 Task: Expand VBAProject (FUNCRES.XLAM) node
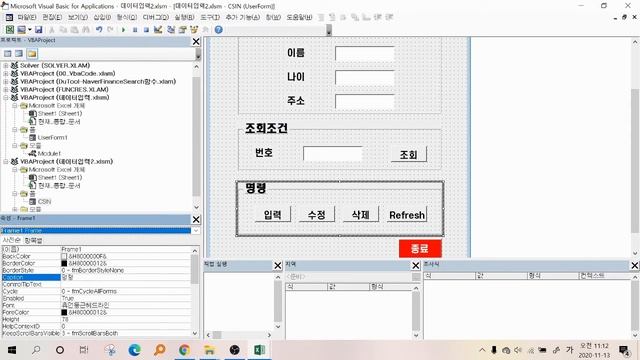(6, 89)
